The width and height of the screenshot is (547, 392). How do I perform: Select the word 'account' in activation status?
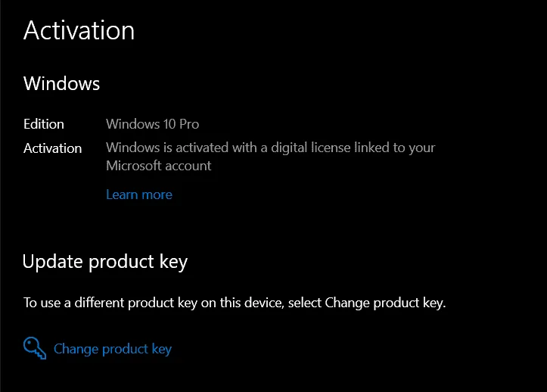(x=188, y=166)
